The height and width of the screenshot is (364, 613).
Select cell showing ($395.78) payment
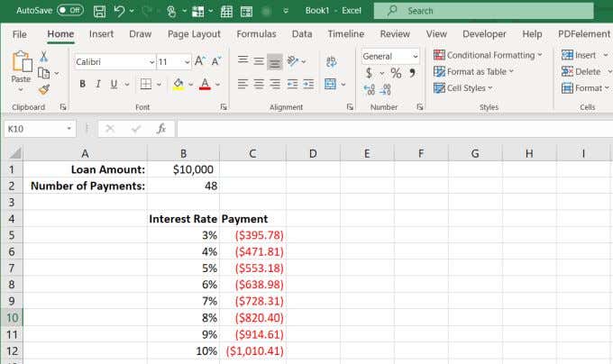click(252, 235)
